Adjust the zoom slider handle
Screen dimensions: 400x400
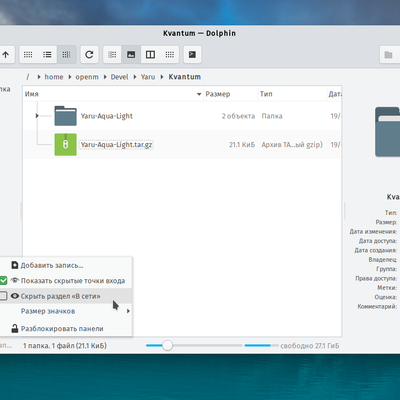[167, 346]
